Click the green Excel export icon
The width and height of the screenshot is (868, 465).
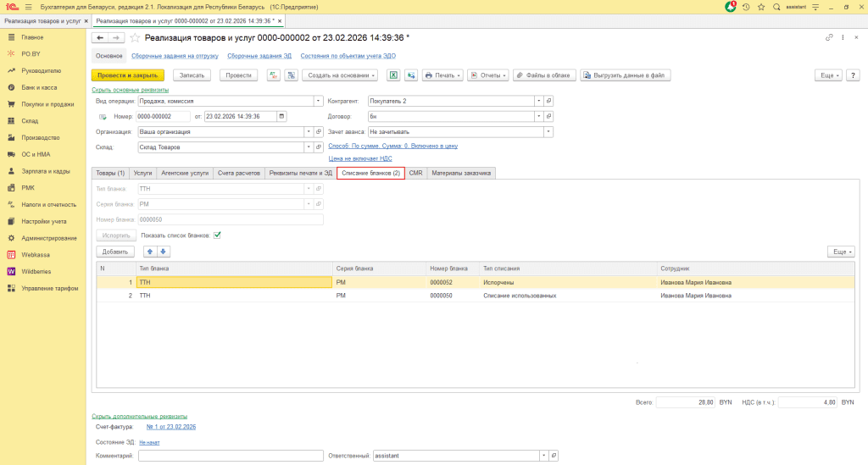tap(393, 75)
